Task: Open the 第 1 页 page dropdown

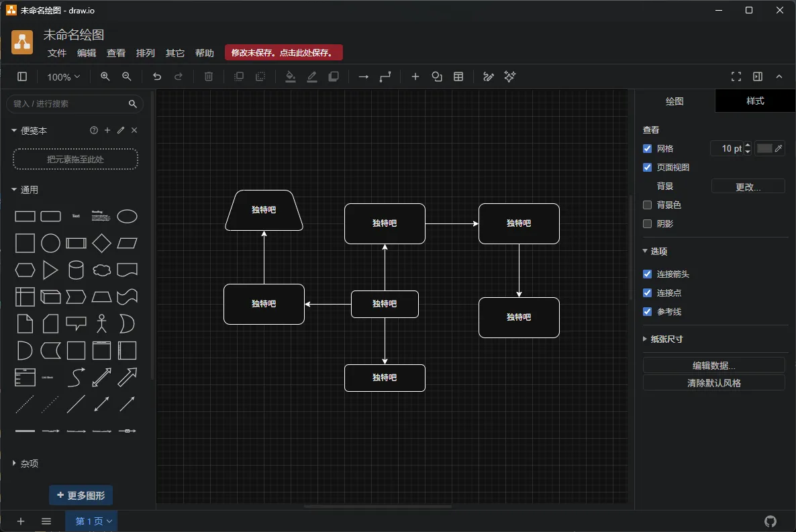Action: (x=93, y=521)
